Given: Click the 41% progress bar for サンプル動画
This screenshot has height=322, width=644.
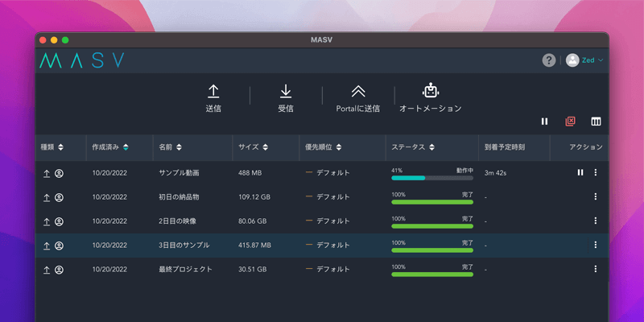Looking at the screenshot, I should (432, 178).
